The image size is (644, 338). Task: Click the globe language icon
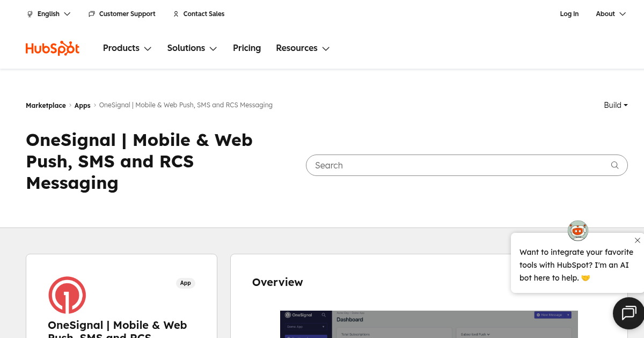click(30, 14)
